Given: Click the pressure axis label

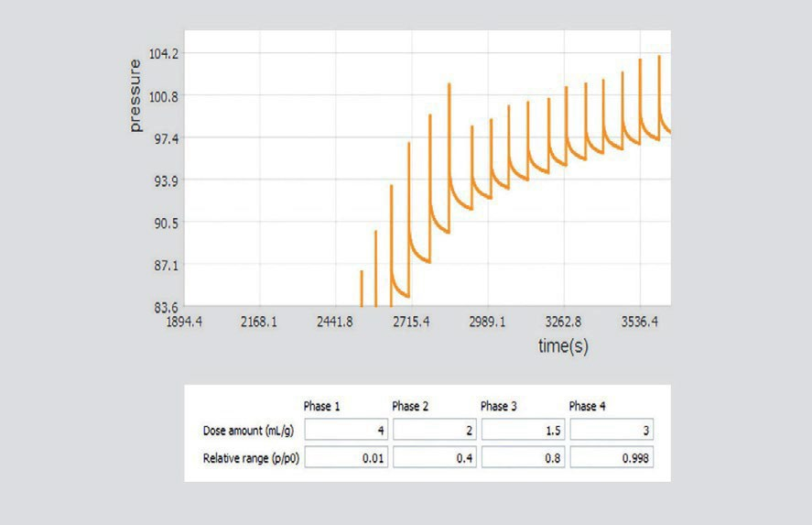Looking at the screenshot, I should point(135,96).
